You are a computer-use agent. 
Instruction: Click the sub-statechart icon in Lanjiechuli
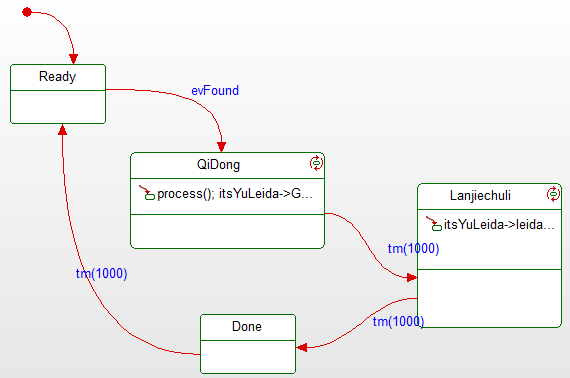(553, 194)
